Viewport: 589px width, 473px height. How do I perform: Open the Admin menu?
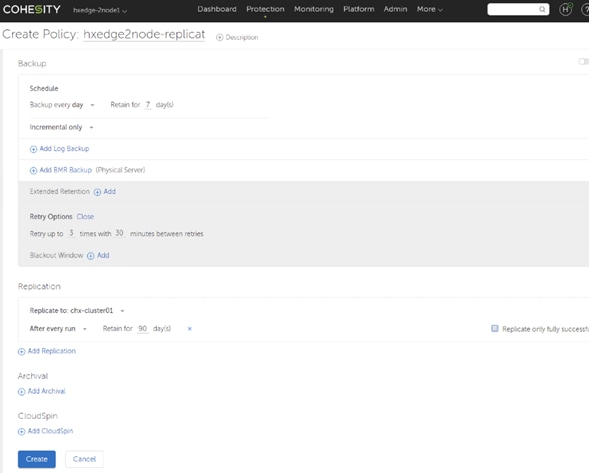point(395,9)
